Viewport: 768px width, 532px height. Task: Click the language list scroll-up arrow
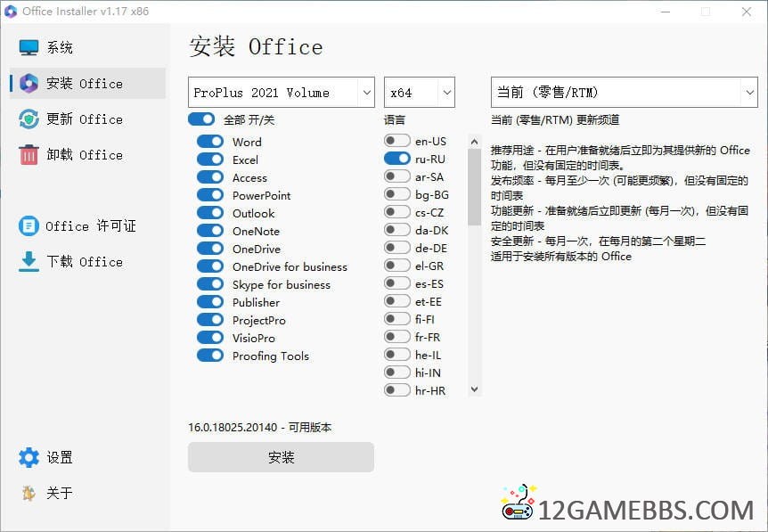click(474, 142)
